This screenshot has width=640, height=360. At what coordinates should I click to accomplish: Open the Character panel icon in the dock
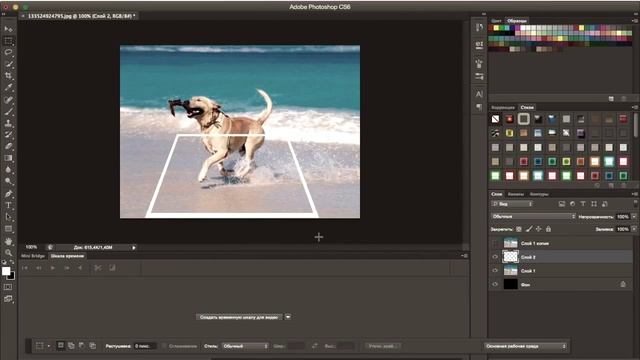(x=479, y=94)
